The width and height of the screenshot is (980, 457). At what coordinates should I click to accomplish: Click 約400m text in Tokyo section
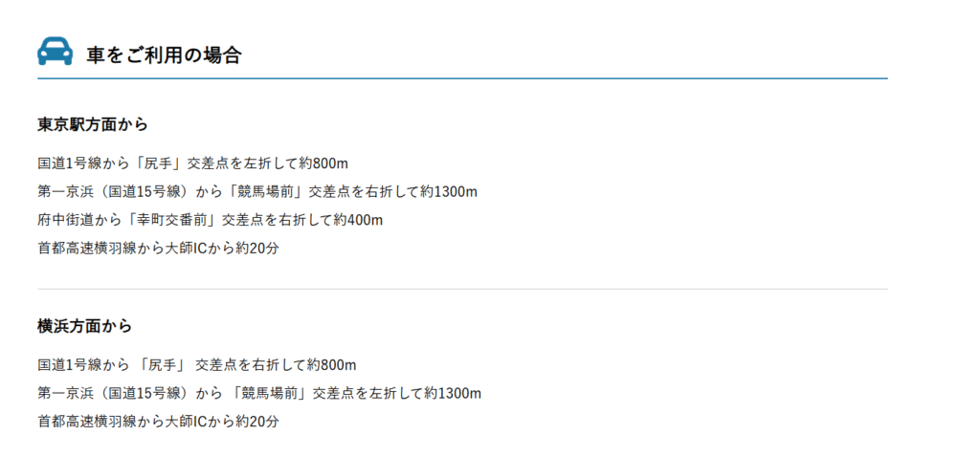[358, 220]
